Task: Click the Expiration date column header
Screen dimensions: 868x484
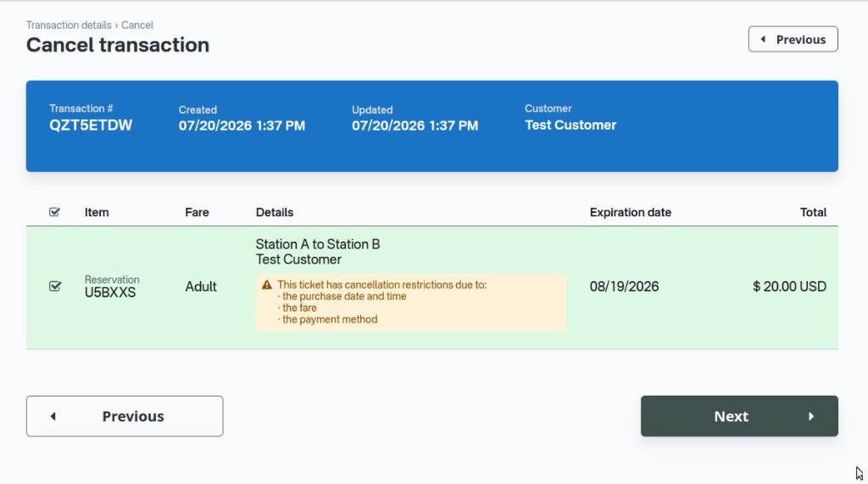Action: click(631, 212)
